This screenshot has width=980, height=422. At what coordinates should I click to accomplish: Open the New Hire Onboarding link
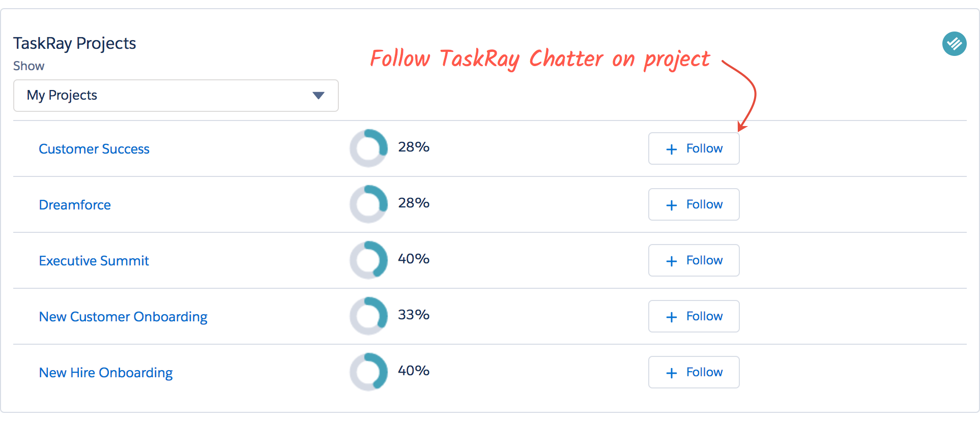tap(106, 373)
